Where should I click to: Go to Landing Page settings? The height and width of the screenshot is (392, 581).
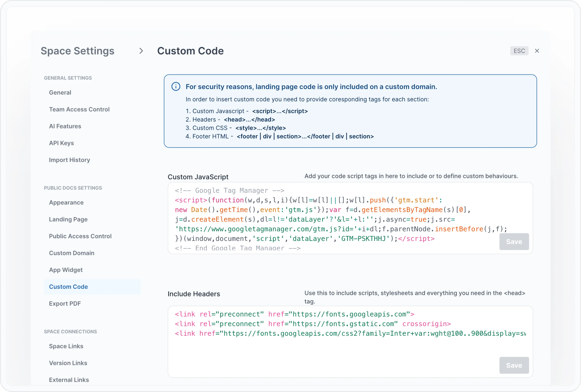68,219
